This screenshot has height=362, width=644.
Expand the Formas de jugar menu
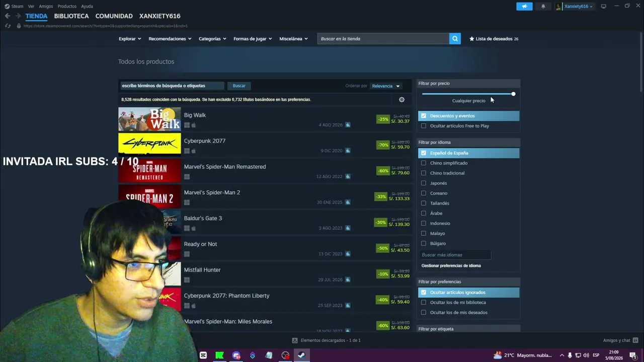tap(253, 39)
